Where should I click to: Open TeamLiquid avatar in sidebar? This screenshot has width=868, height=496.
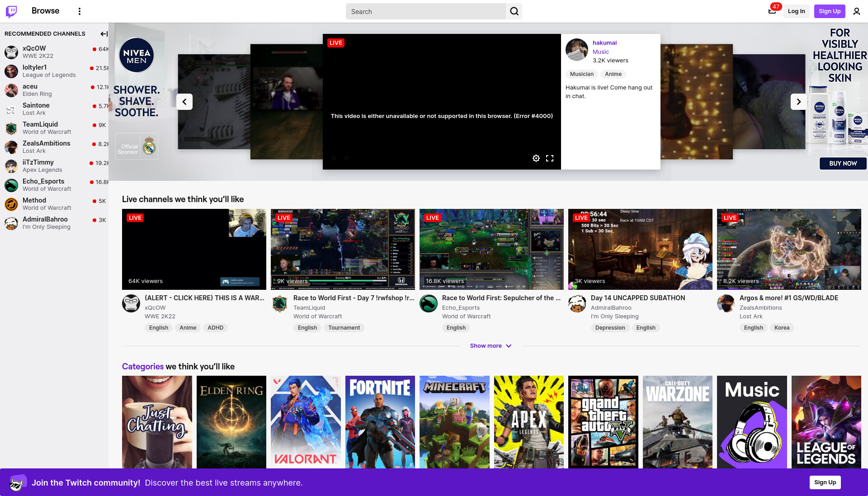pos(11,128)
